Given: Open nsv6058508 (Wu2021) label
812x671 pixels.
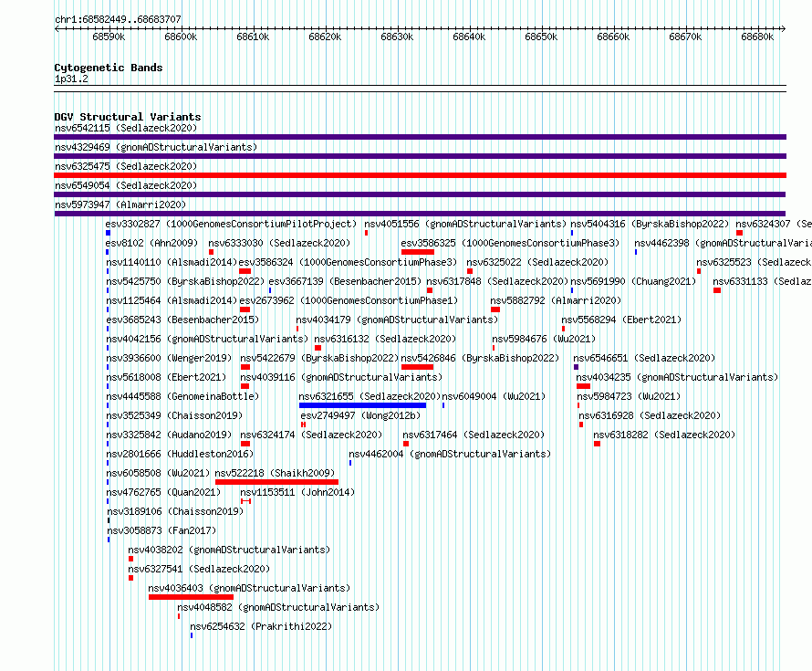Looking at the screenshot, I should [x=158, y=473].
